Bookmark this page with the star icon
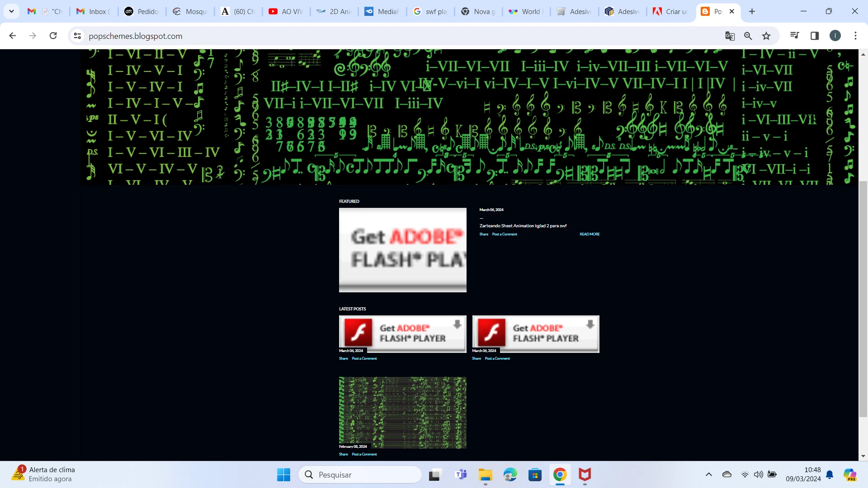The height and width of the screenshot is (488, 868). [x=766, y=36]
